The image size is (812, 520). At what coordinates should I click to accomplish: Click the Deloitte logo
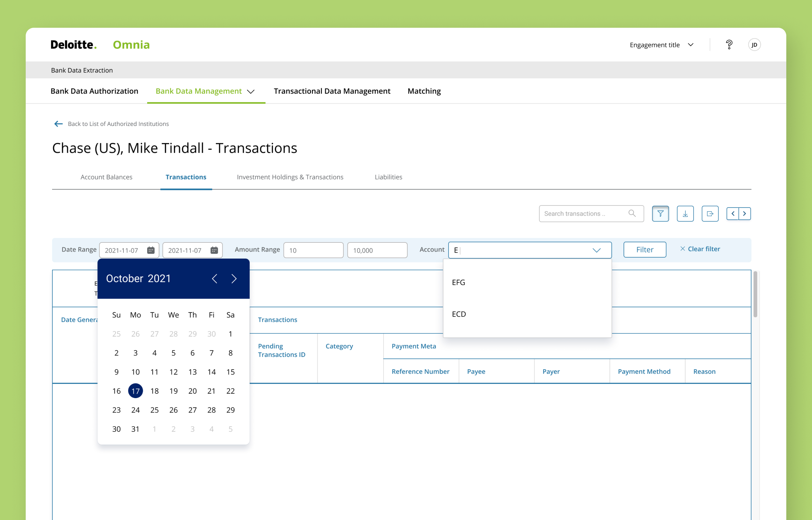tap(74, 45)
